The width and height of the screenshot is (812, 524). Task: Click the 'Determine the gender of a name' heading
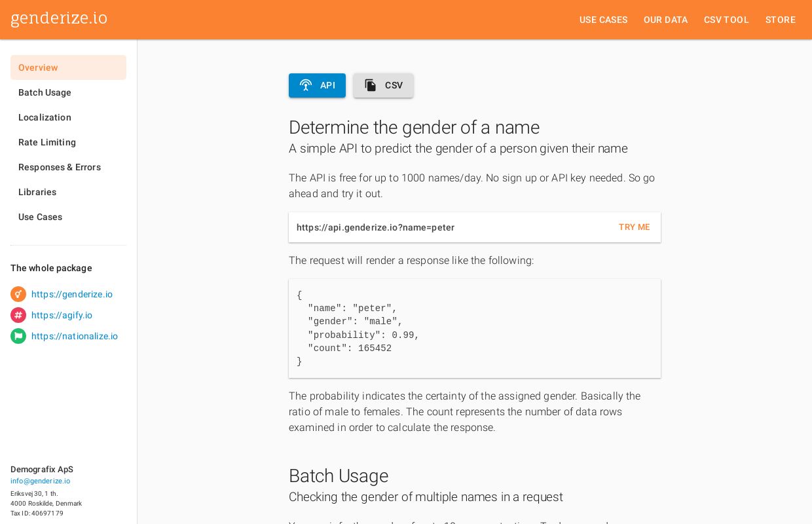pyautogui.click(x=414, y=127)
